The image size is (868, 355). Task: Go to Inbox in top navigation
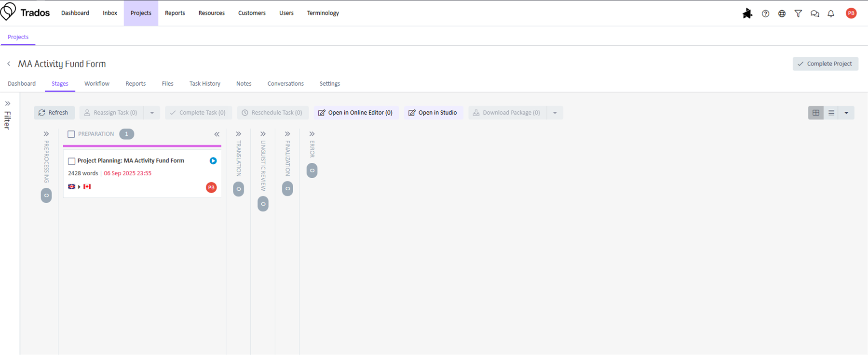(x=110, y=13)
